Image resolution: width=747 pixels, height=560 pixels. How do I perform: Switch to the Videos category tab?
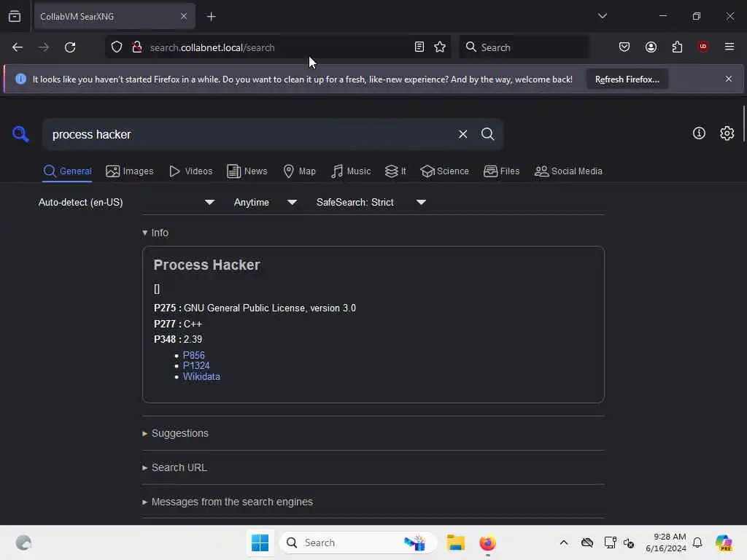coord(190,171)
